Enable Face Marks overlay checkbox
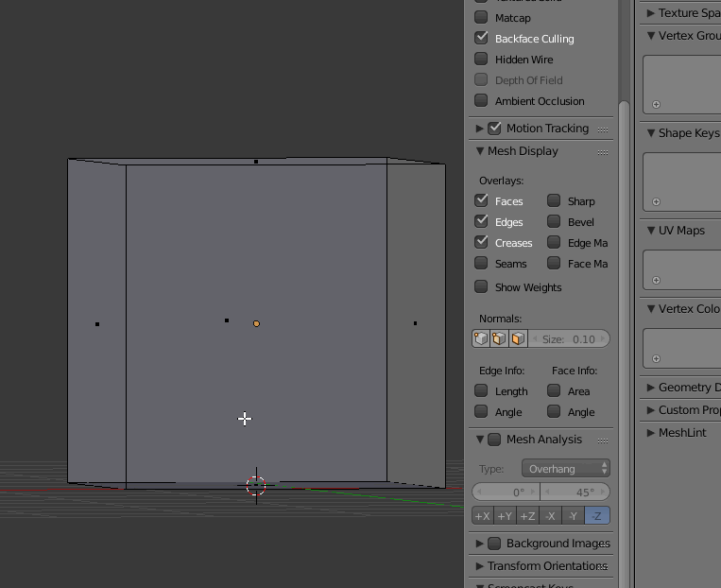 (554, 263)
